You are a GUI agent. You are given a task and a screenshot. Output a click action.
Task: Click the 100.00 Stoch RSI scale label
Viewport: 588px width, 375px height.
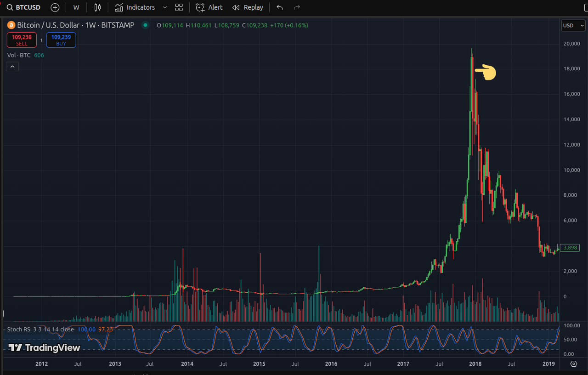571,326
